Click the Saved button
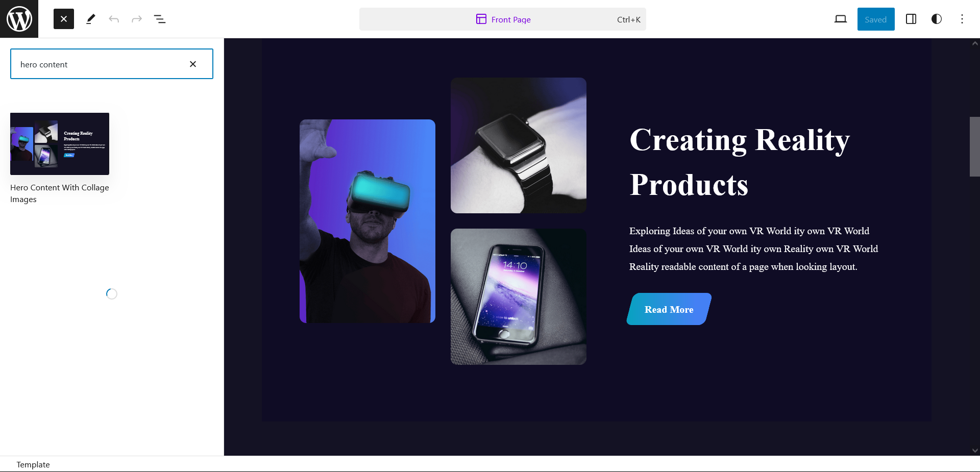 tap(876, 19)
